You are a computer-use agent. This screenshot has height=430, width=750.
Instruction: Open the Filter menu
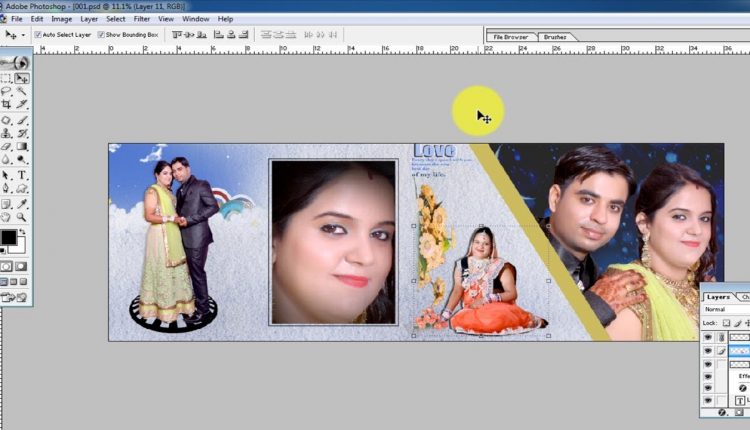[142, 19]
